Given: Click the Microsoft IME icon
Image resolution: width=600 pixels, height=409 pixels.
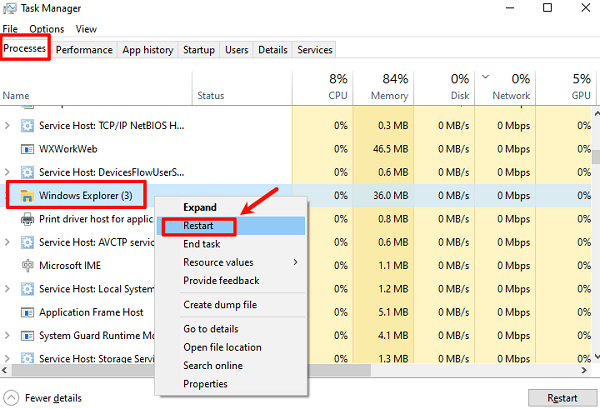Looking at the screenshot, I should [27, 266].
